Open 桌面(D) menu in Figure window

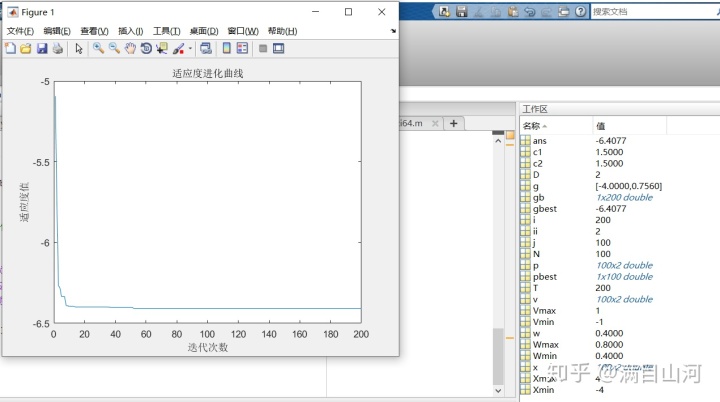click(x=204, y=31)
